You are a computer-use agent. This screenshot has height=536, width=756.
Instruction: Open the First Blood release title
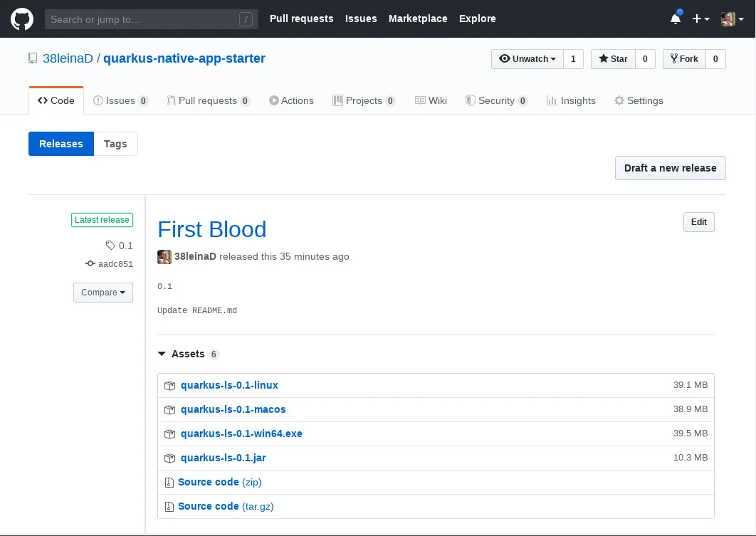[x=211, y=229]
